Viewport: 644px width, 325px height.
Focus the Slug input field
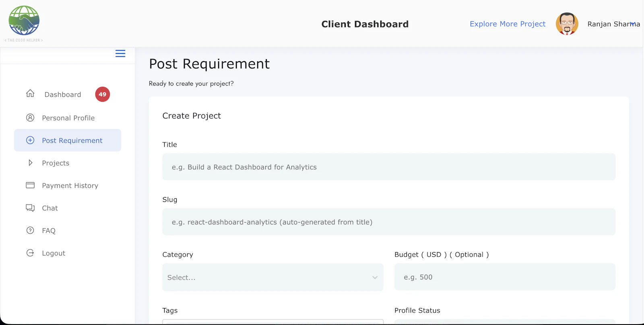pos(389,222)
